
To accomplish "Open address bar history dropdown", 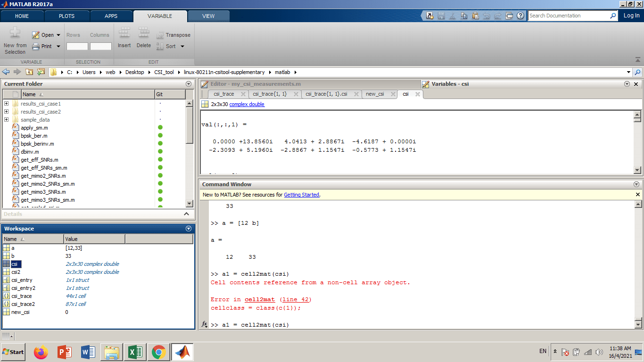I will click(628, 72).
